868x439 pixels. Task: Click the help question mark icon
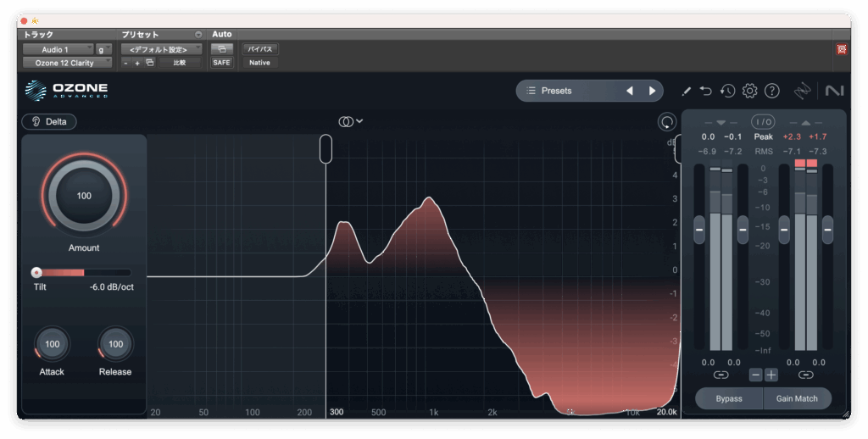point(771,91)
